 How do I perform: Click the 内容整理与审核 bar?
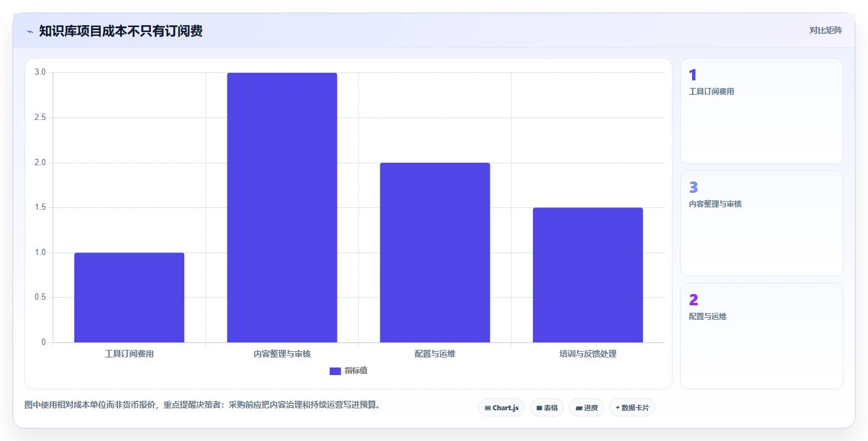(282, 208)
